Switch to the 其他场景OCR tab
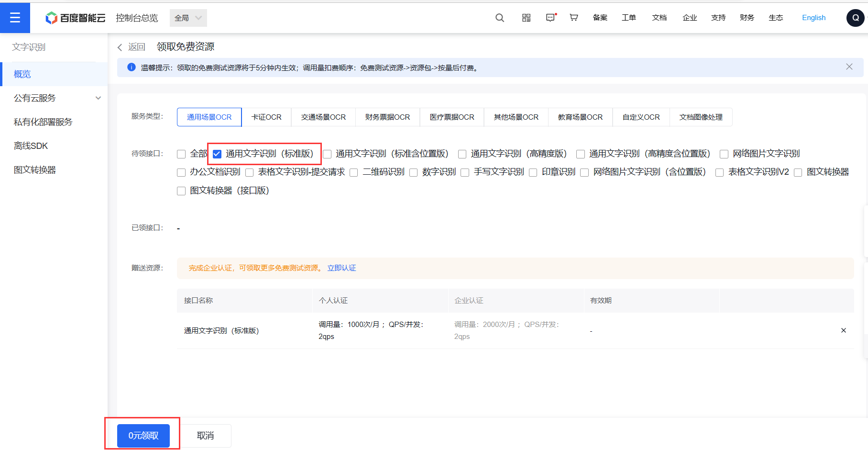Screen dimensions: 868x450 coord(516,117)
